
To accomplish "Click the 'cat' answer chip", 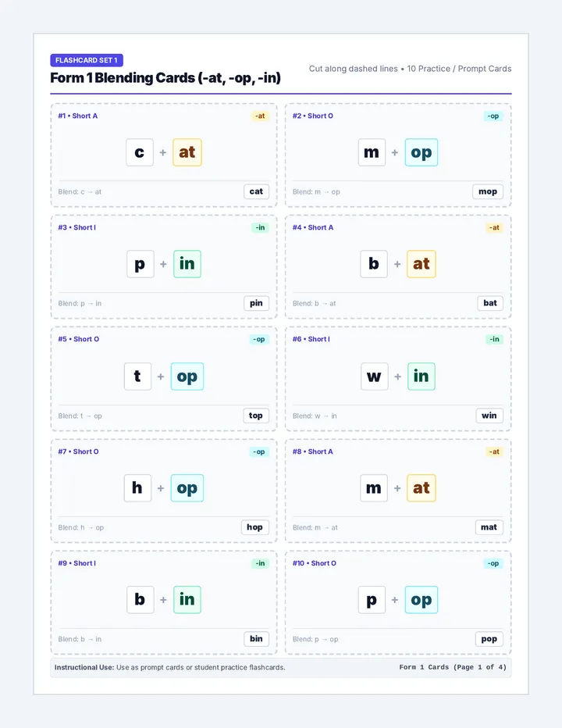I will (256, 191).
